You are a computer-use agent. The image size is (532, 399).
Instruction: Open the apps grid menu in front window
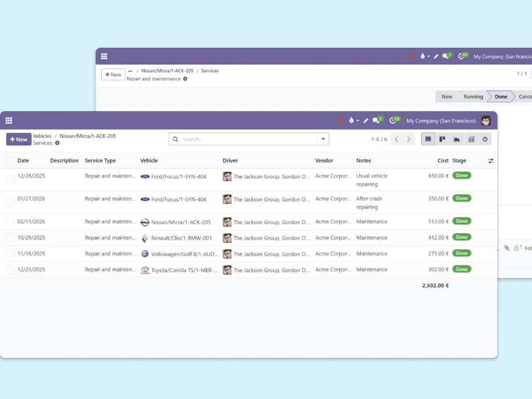pos(9,121)
